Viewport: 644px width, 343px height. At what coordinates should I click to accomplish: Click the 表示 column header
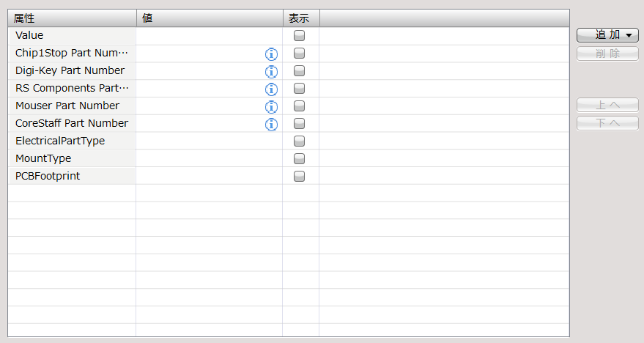click(x=300, y=18)
